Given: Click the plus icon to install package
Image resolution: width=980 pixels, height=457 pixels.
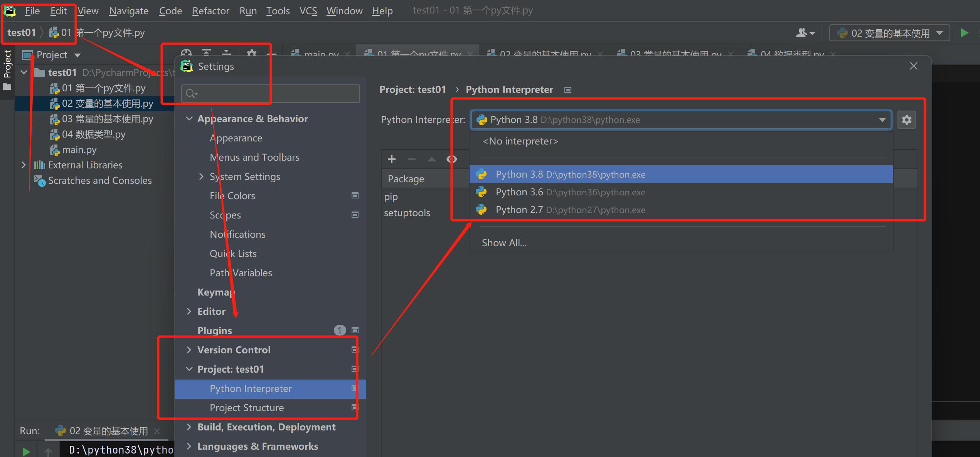Looking at the screenshot, I should (392, 159).
